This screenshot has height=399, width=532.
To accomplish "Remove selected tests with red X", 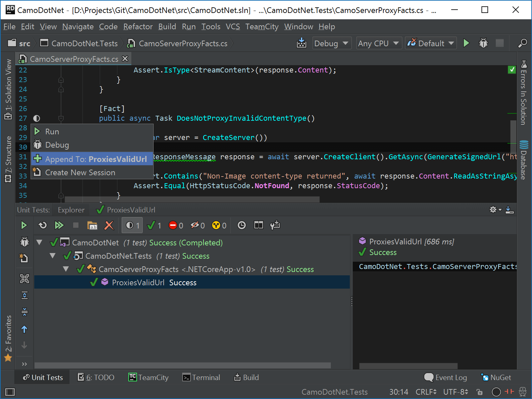I will (109, 225).
